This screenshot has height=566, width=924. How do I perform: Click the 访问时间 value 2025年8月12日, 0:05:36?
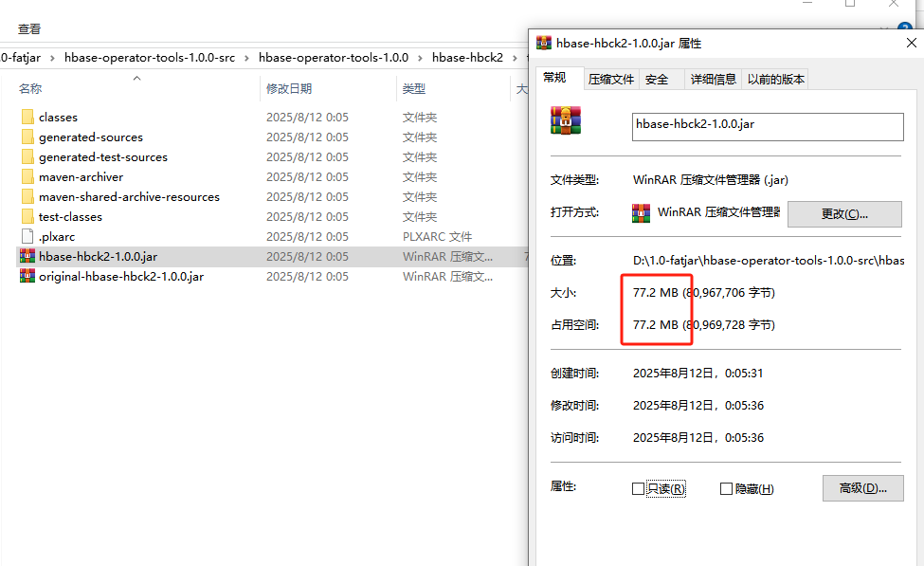(698, 438)
